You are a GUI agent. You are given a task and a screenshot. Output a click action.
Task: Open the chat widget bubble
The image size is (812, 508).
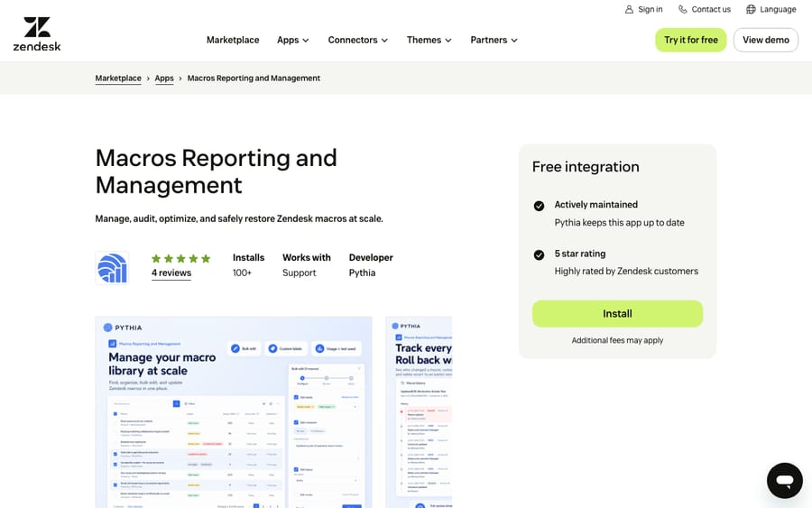[785, 481]
